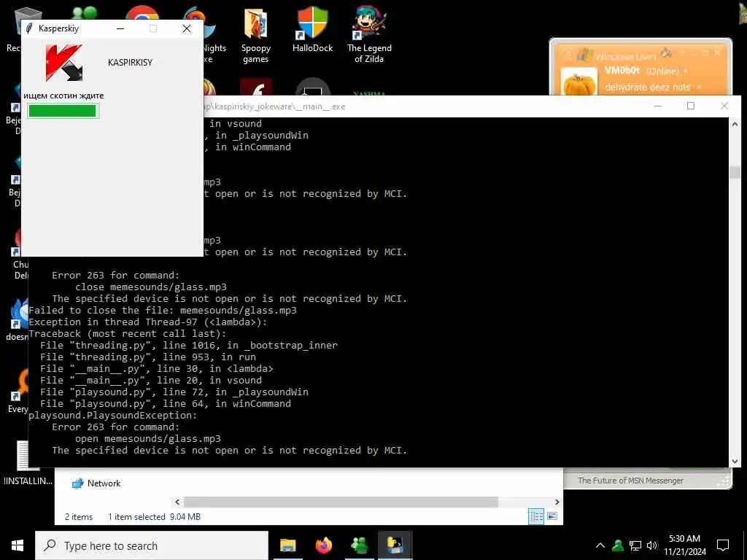747x560 pixels.
Task: Click the KASPIRKISY label text
Action: tap(130, 63)
